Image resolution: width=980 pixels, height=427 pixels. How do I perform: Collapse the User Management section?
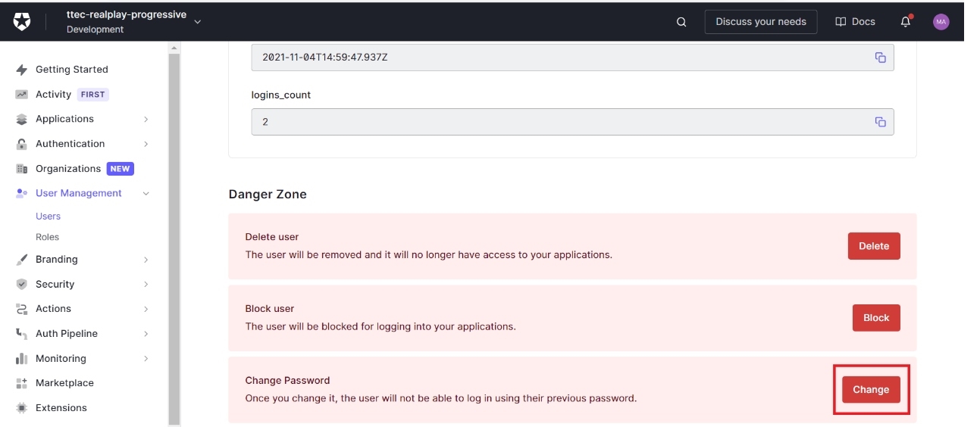146,194
